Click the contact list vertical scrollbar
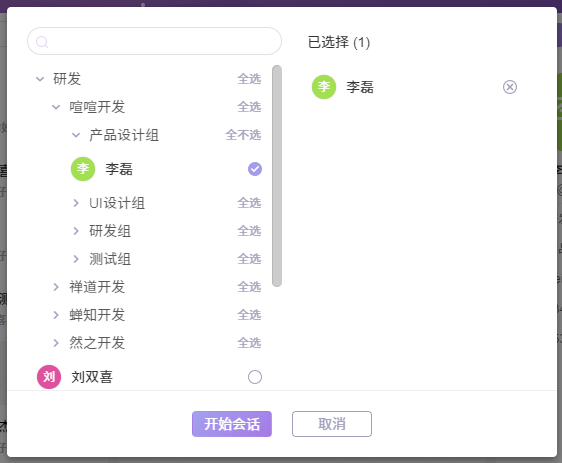Image resolution: width=562 pixels, height=463 pixels. point(277,176)
